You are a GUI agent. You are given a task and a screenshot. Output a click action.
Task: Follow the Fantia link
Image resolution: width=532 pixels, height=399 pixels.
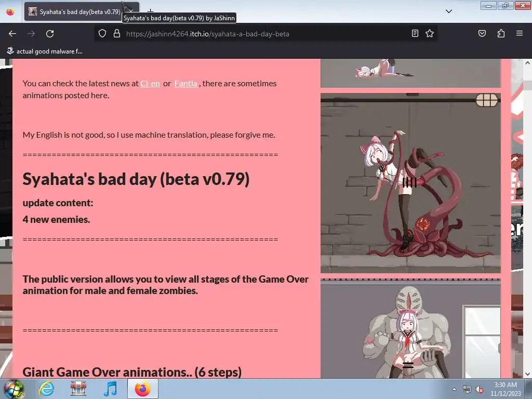[x=186, y=84]
